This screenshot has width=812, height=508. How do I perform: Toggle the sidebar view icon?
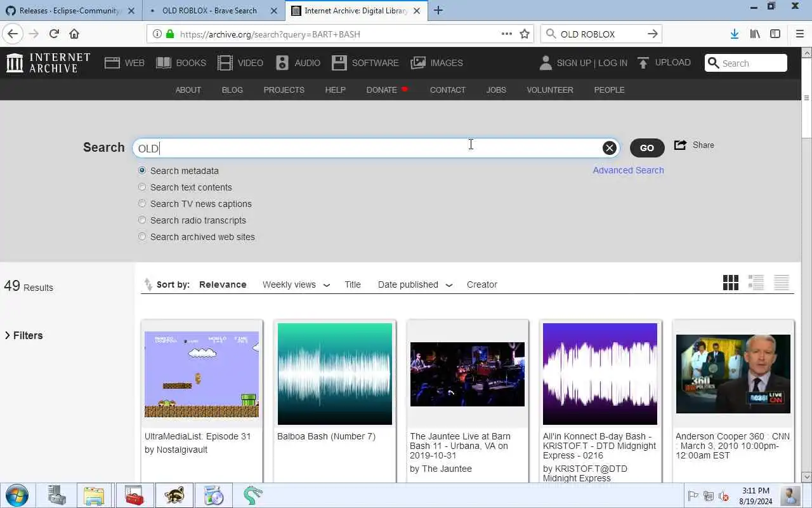pos(775,34)
